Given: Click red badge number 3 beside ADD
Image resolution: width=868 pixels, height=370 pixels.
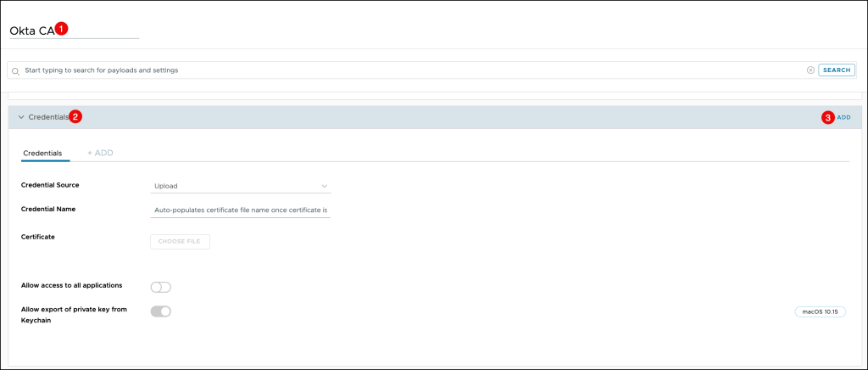Looking at the screenshot, I should 827,117.
